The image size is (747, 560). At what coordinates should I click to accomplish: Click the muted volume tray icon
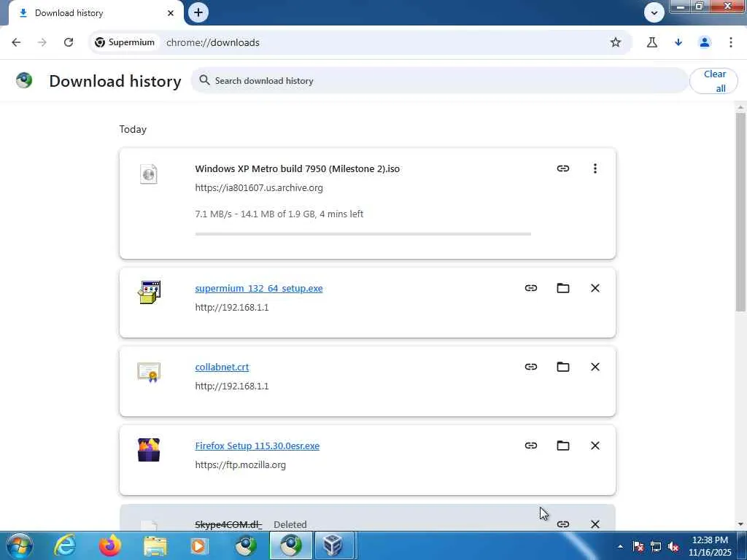tap(673, 547)
